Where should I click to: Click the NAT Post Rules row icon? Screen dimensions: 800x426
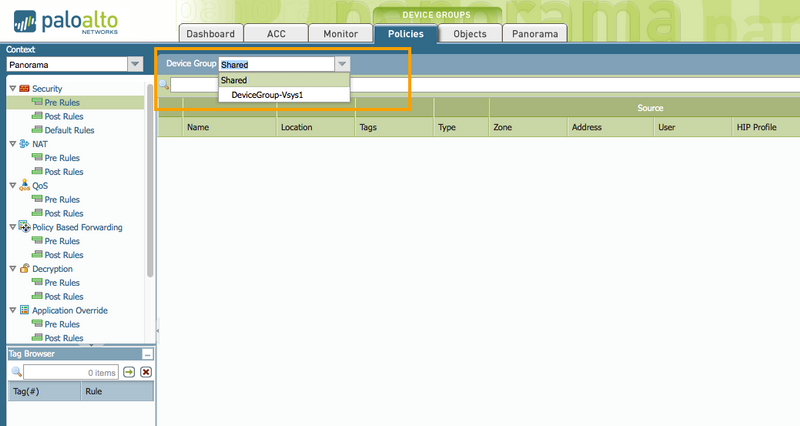37,171
